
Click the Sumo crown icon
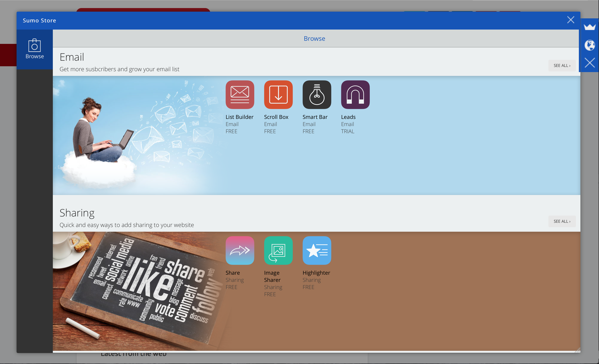(x=590, y=26)
